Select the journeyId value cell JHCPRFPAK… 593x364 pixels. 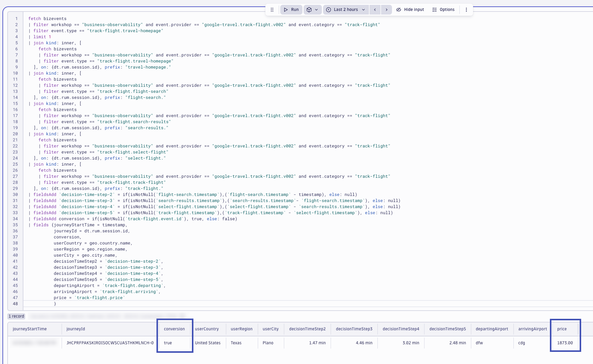(x=110, y=343)
